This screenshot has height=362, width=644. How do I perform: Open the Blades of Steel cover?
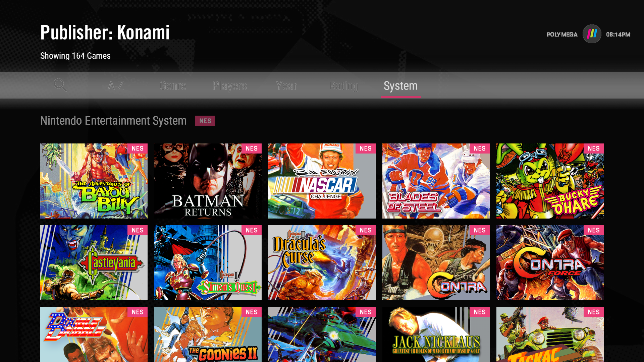click(436, 181)
